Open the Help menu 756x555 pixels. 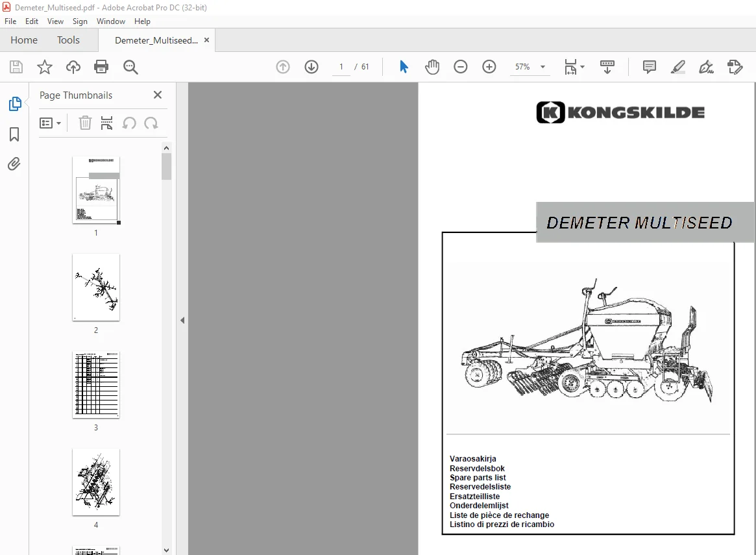point(142,21)
